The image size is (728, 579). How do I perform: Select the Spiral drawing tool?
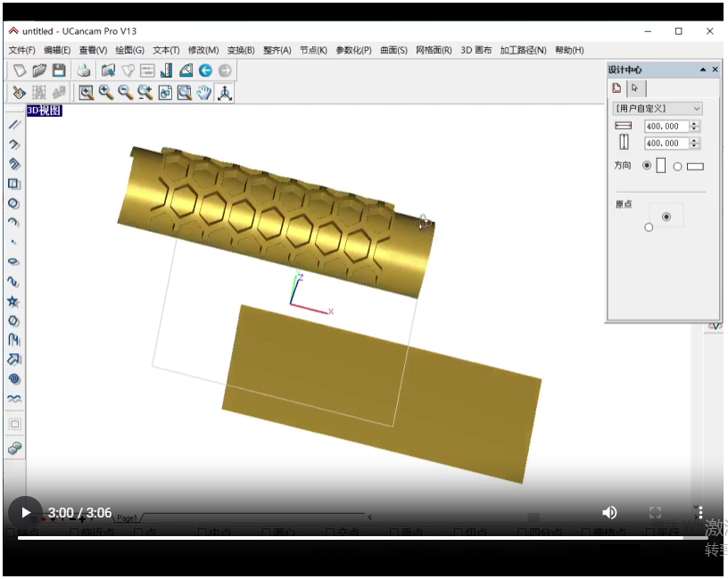pos(14,379)
